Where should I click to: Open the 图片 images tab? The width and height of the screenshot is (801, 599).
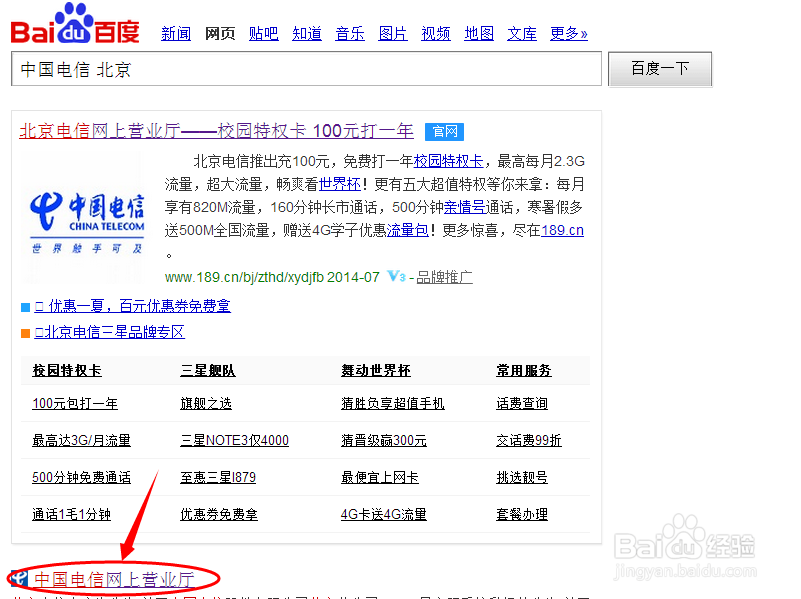[x=393, y=34]
